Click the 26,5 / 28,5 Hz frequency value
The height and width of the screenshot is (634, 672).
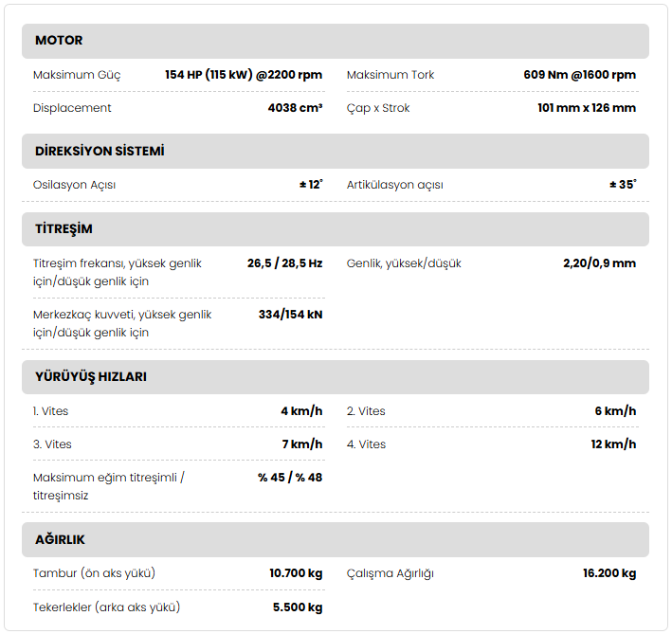[284, 263]
